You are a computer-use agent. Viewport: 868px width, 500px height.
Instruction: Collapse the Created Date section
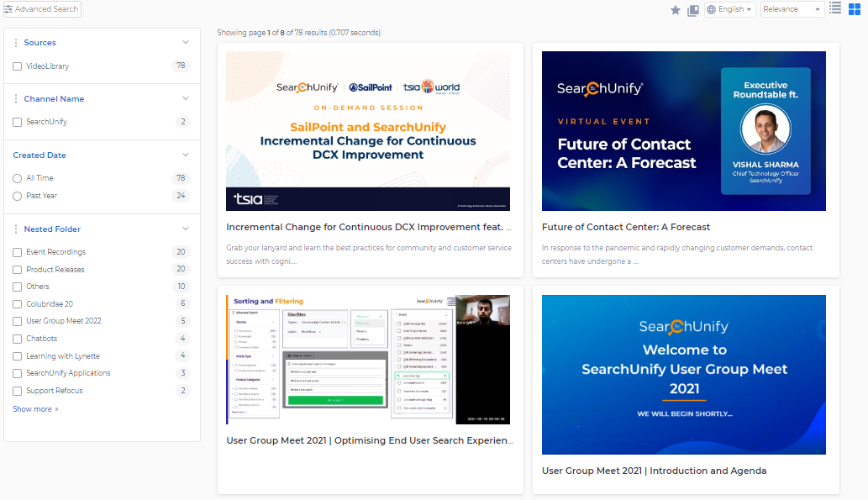tap(186, 155)
